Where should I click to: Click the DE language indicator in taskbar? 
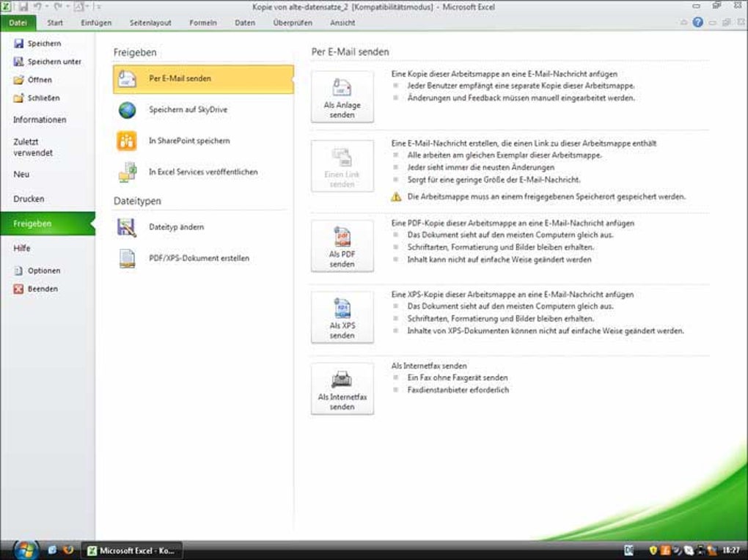click(628, 550)
